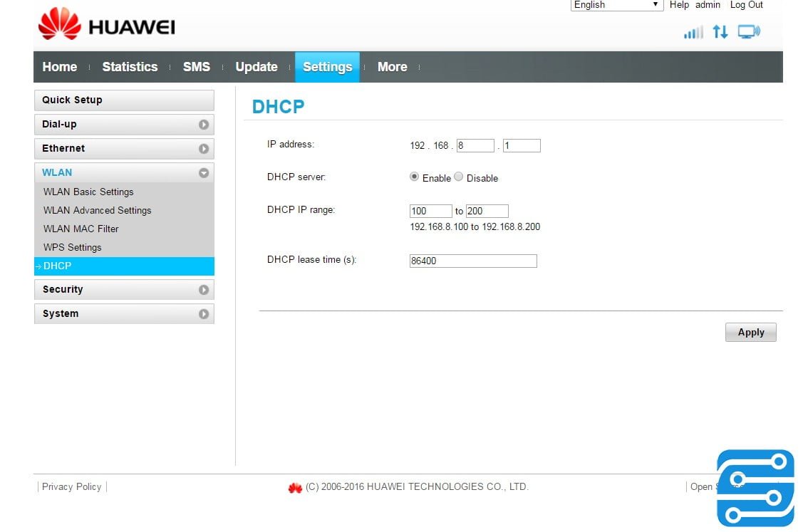
Task: Open the More menu
Action: pos(392,66)
